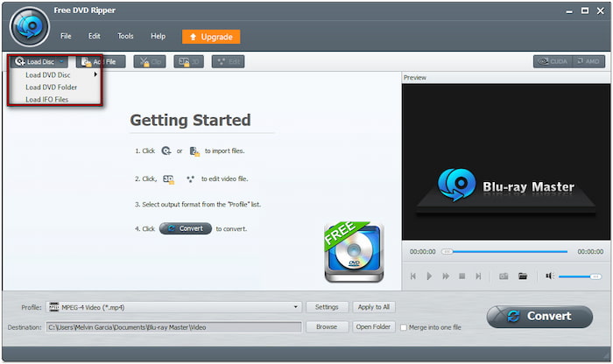The height and width of the screenshot is (364, 613).
Task: Expand the Load Disc dropdown arrow
Action: (x=61, y=62)
